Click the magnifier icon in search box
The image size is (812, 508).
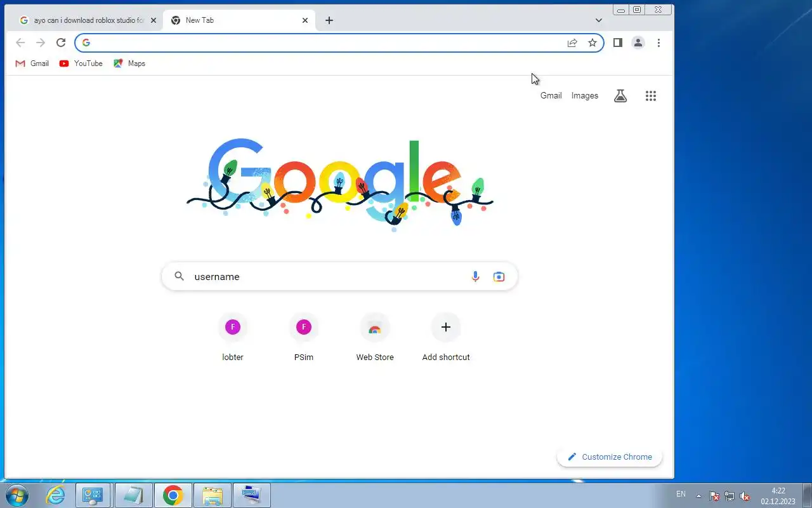tap(180, 276)
